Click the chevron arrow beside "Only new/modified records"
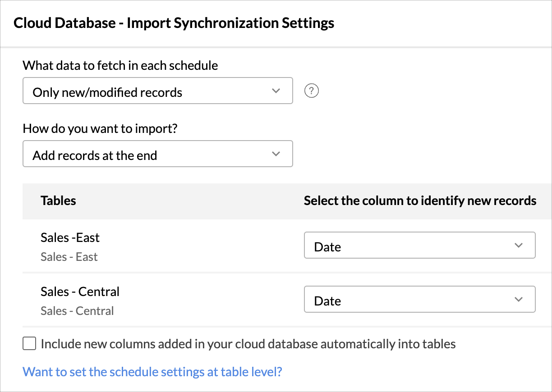The image size is (552, 392). point(276,91)
